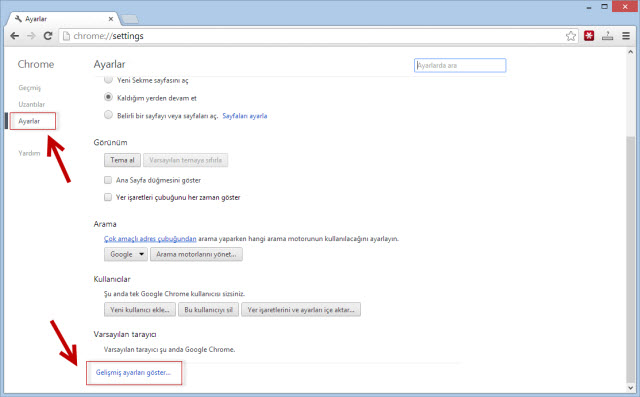The height and width of the screenshot is (397, 640).
Task: Click the 'Görünüm' section heading
Action: (x=111, y=142)
